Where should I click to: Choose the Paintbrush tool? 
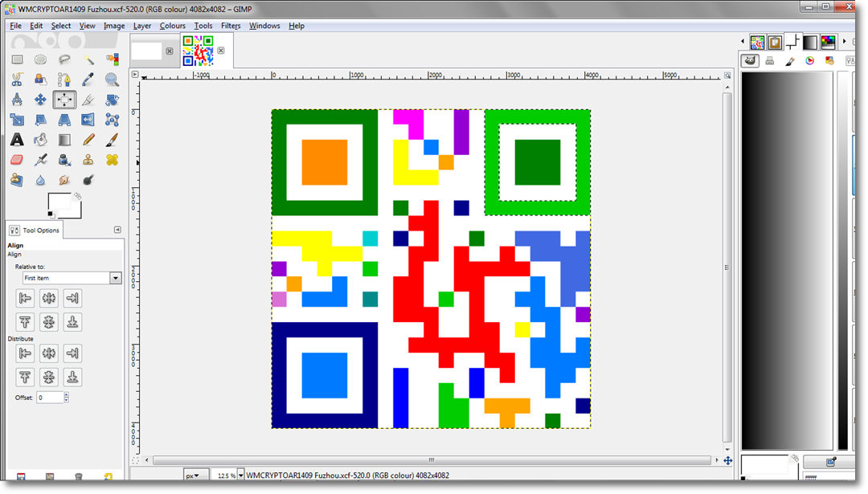pos(112,140)
